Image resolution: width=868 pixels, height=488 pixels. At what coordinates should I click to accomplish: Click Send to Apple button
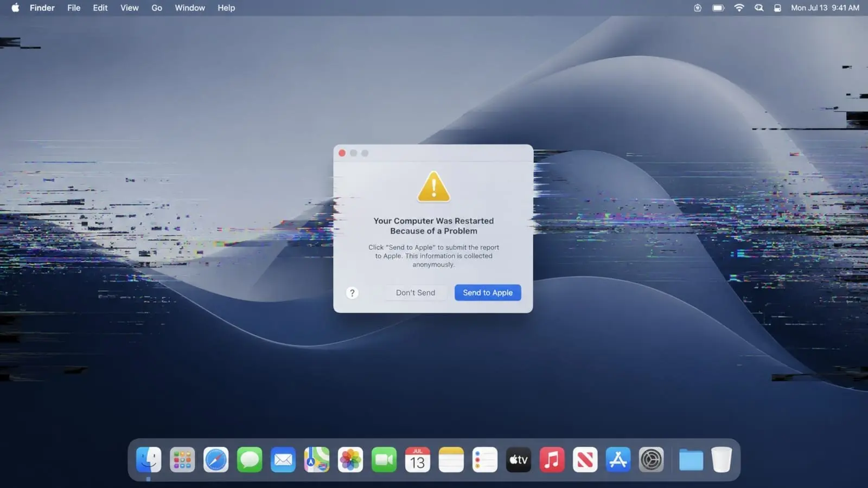click(488, 293)
